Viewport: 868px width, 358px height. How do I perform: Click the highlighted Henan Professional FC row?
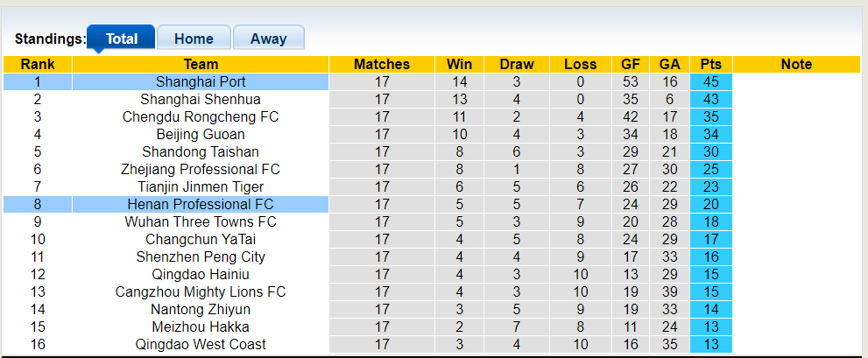pos(201,204)
